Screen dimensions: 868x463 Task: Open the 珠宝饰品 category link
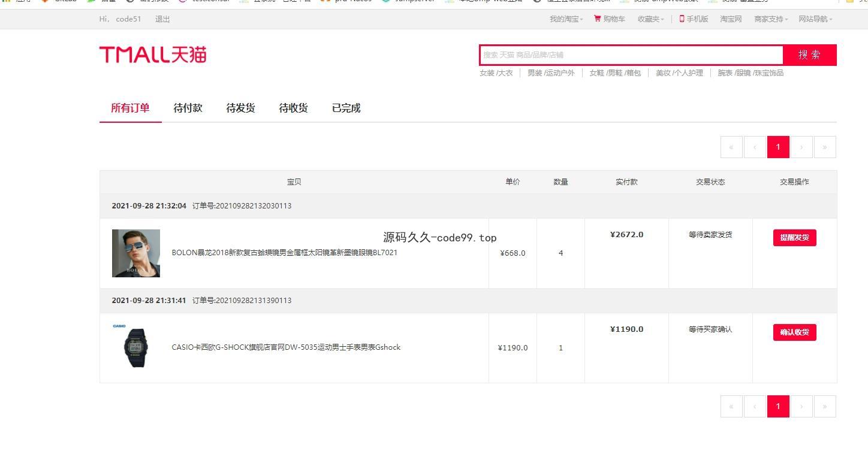coord(769,72)
